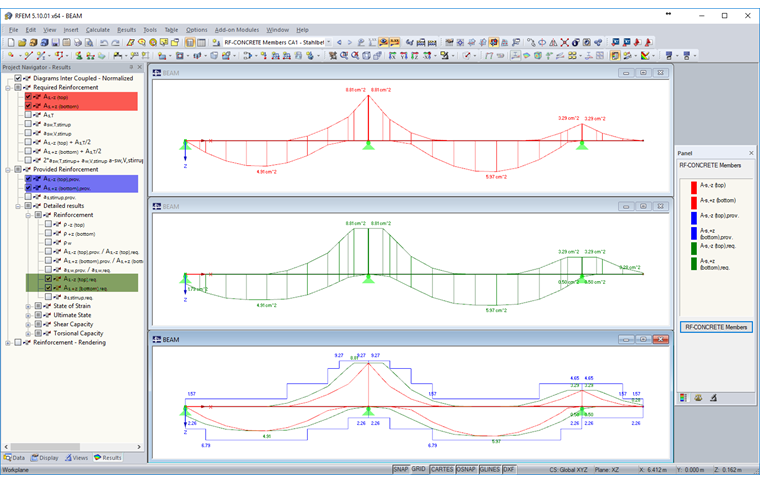The height and width of the screenshot is (483, 760).
Task: Click green swatch for As,-z (top),req.
Action: pos(694,248)
